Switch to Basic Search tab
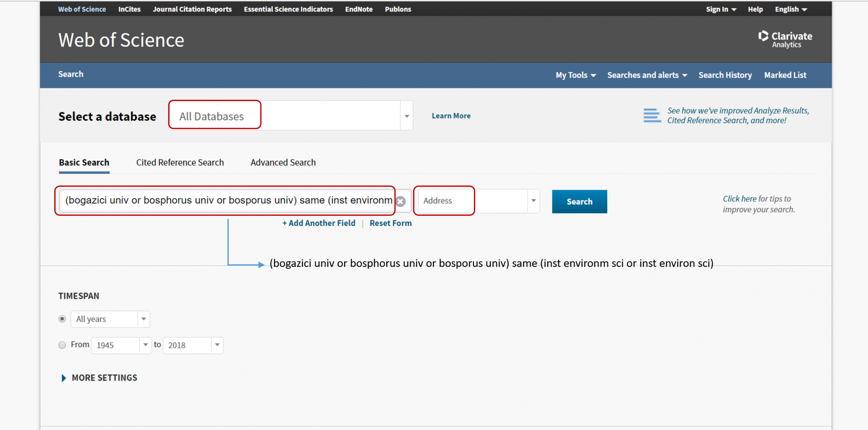Image resolution: width=868 pixels, height=430 pixels. (84, 162)
